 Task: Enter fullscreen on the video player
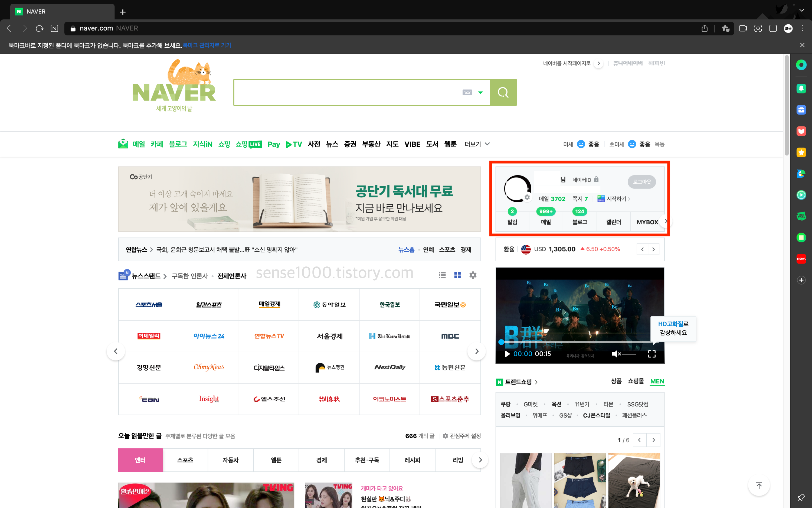[x=652, y=354]
